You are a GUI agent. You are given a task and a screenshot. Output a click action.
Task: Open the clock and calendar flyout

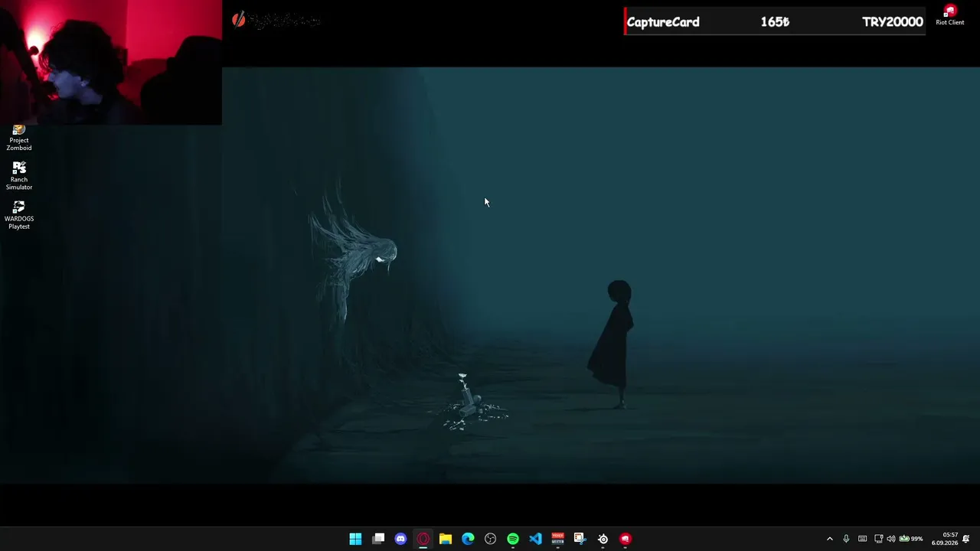click(945, 539)
